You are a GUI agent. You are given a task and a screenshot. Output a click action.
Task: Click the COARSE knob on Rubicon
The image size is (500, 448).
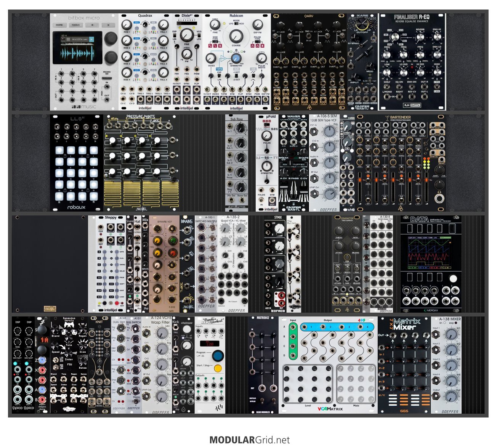click(236, 37)
